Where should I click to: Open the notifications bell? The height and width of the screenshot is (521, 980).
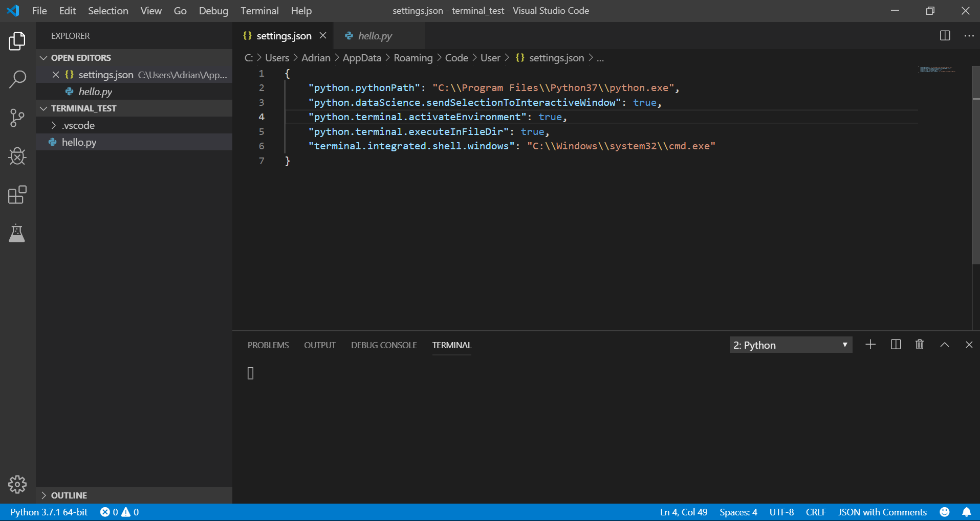click(x=966, y=511)
